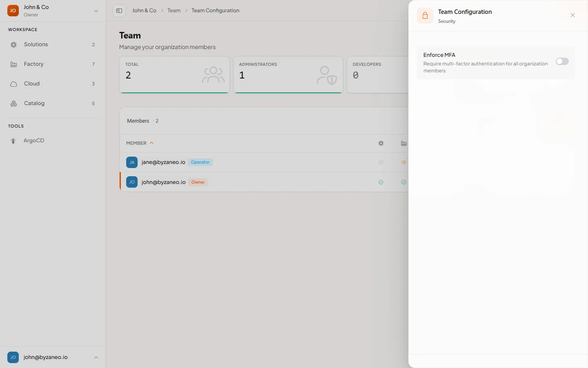
Task: Click the Owner role badge
Action: coord(198,182)
